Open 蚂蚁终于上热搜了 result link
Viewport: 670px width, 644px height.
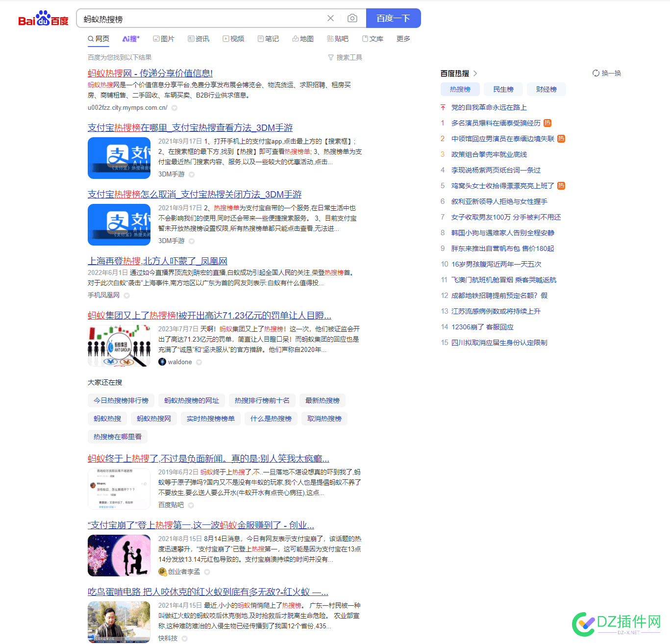coord(208,458)
